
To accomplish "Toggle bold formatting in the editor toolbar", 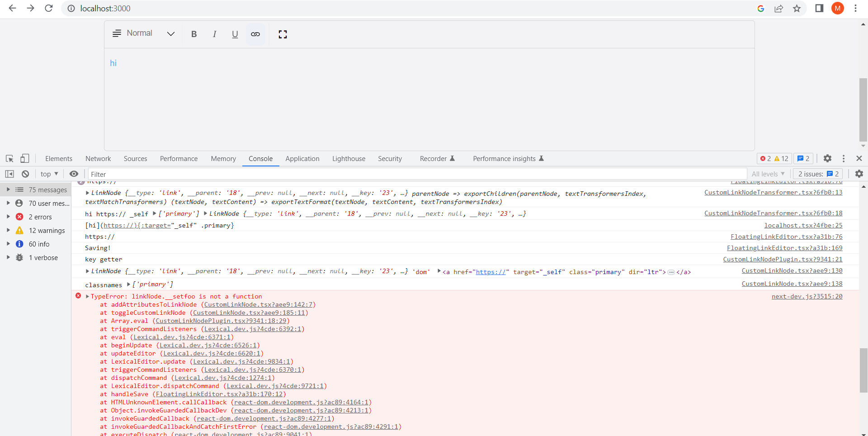I will 194,34.
